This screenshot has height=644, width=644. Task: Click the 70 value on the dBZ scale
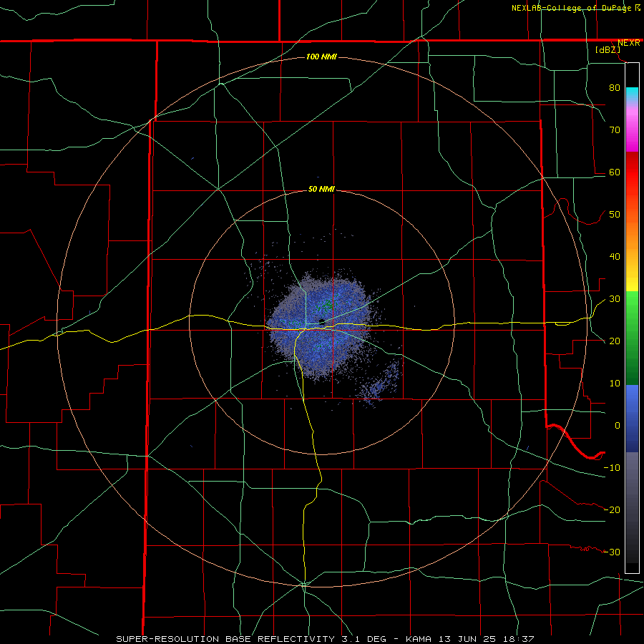pos(615,130)
